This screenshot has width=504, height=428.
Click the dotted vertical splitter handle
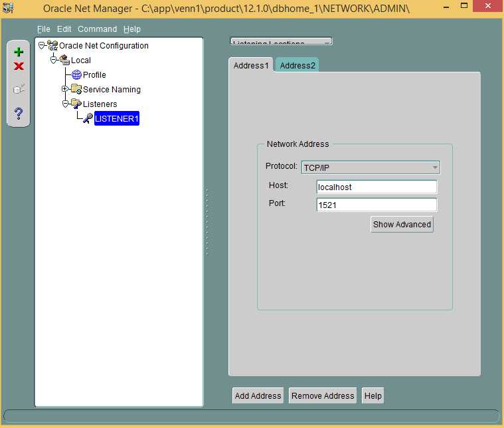click(x=207, y=222)
